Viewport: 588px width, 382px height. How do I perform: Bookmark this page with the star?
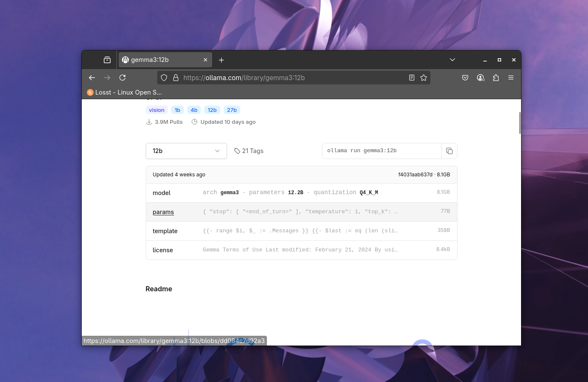point(424,78)
